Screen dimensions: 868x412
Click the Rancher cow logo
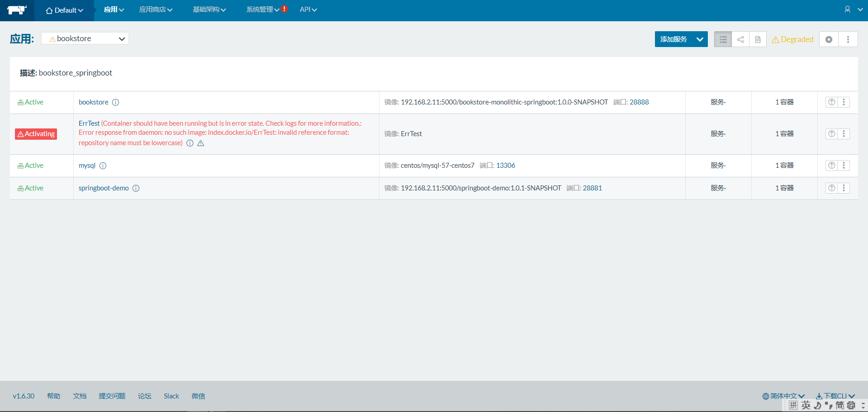click(17, 10)
